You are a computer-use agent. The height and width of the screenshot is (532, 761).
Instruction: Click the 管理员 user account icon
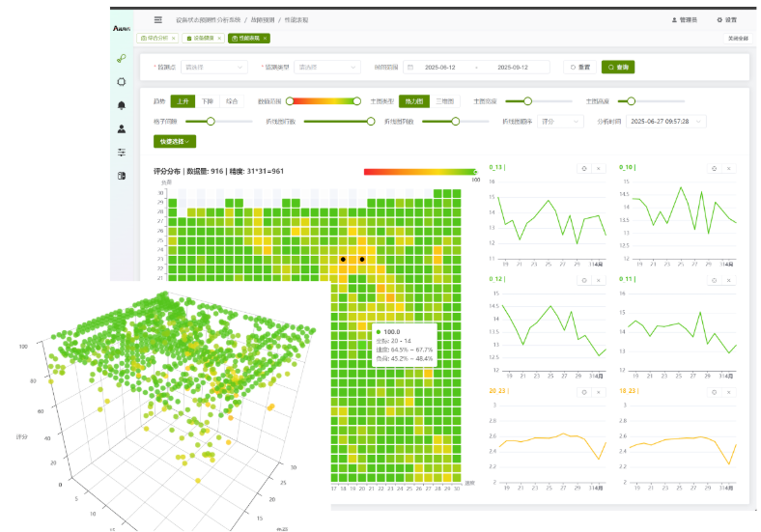[x=674, y=20]
